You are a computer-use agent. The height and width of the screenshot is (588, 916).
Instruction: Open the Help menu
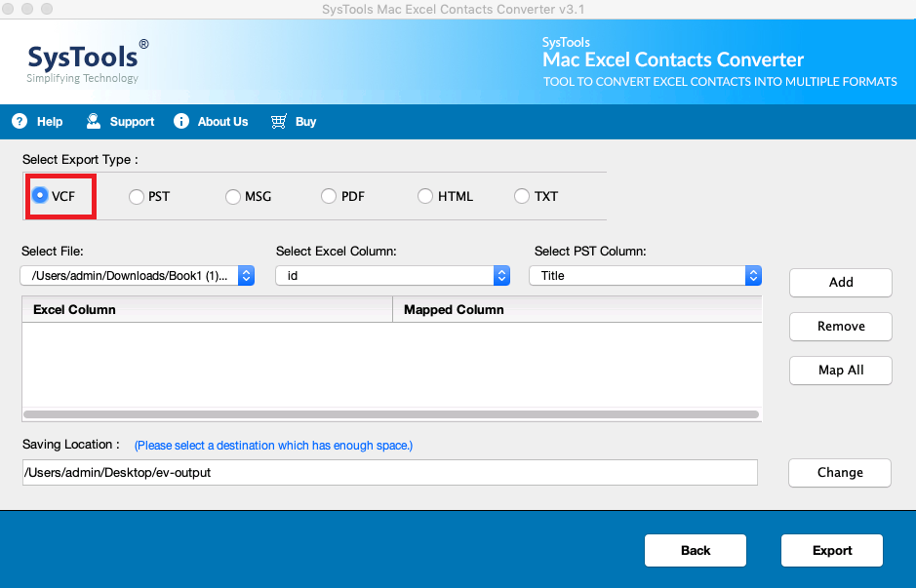(50, 122)
